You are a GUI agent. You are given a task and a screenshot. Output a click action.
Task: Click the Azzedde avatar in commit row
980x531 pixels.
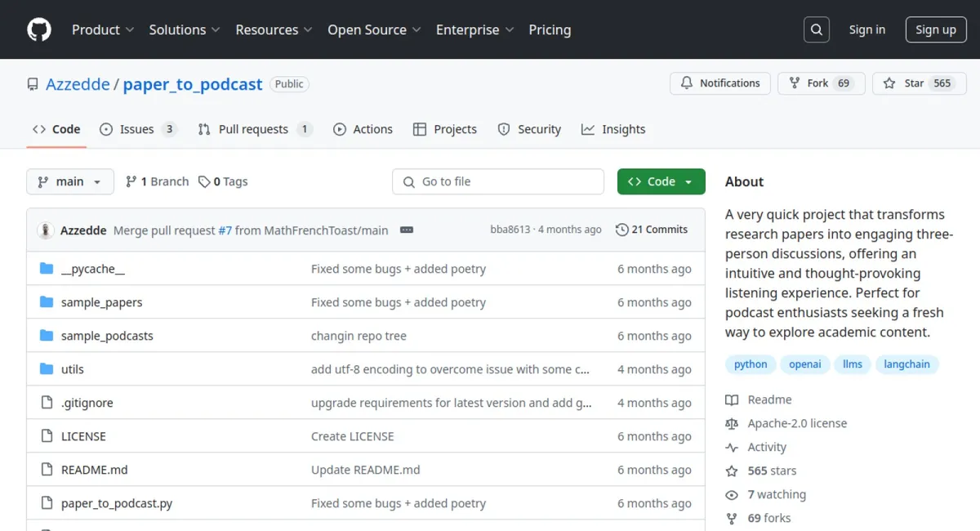46,230
